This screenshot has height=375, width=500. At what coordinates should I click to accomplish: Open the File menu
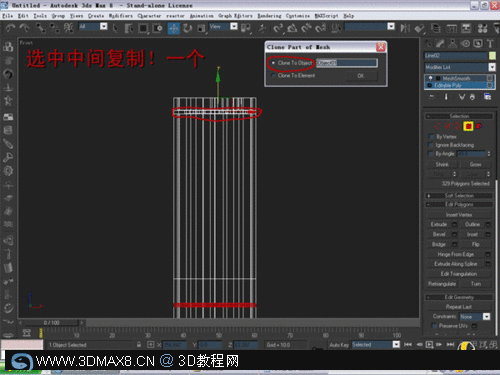coord(7,16)
